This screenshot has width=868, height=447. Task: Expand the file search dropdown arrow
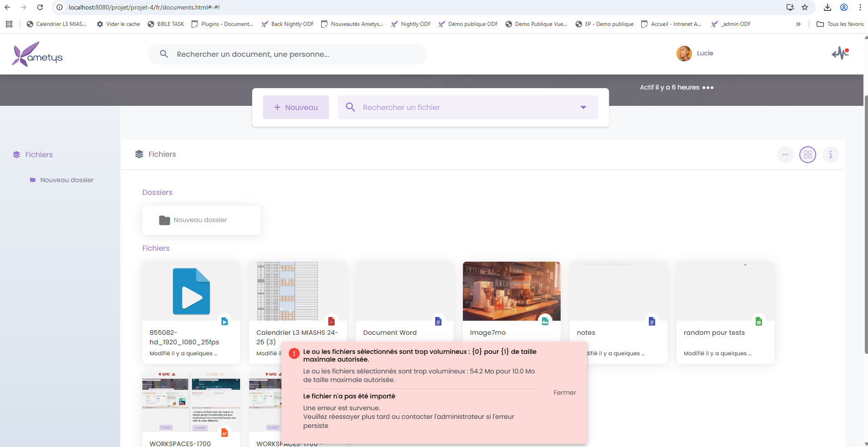tap(583, 108)
